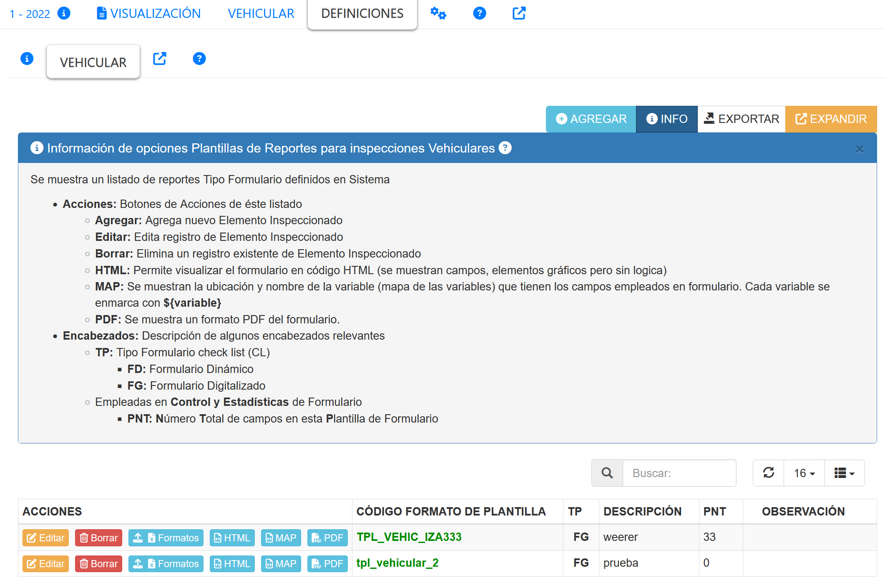Open external link icon beside VEHICULAR subtab
The height and width of the screenshot is (588, 885).
(x=160, y=59)
